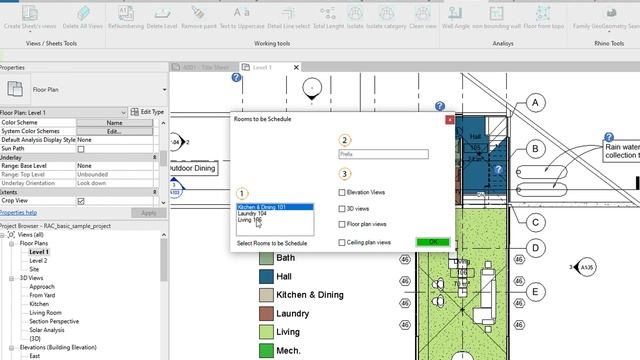Click the help marker inside the Hall room

click(498, 169)
